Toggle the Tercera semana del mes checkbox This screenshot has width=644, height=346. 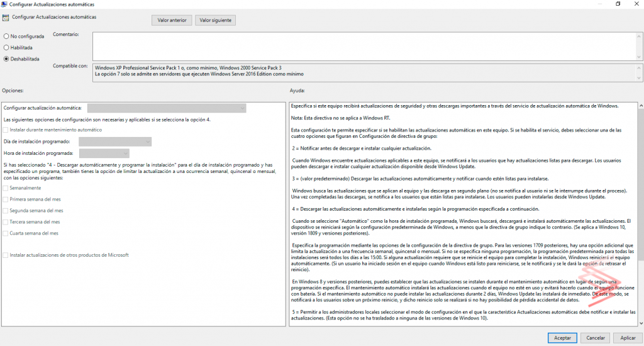coord(5,222)
